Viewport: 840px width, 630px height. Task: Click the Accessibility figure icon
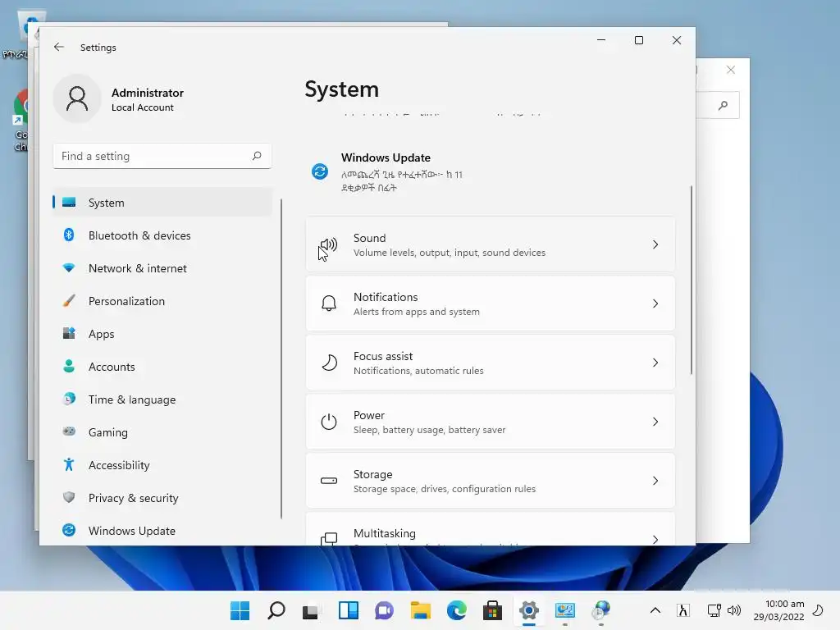(x=69, y=464)
